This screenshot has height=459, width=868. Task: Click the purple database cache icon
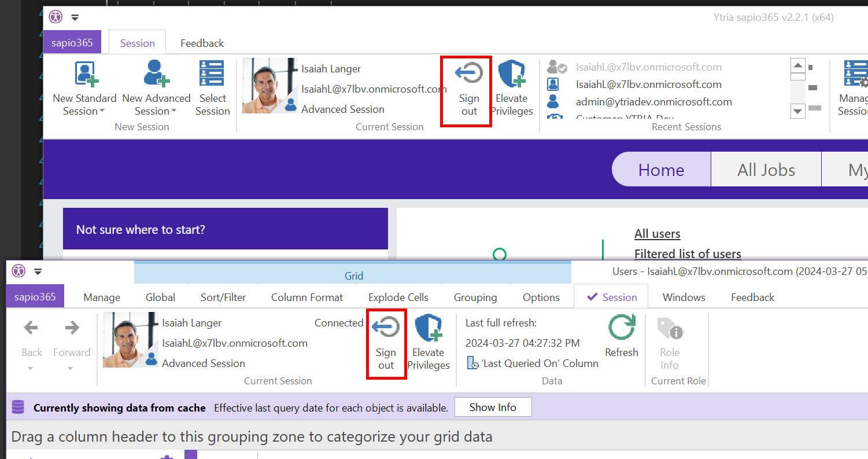pos(18,407)
